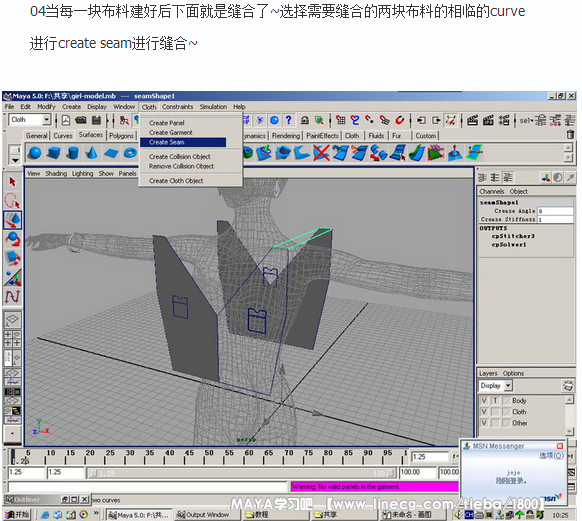Click the Maya 5.0 taskbar button
Viewport: 582px width, 521px height.
[139, 515]
